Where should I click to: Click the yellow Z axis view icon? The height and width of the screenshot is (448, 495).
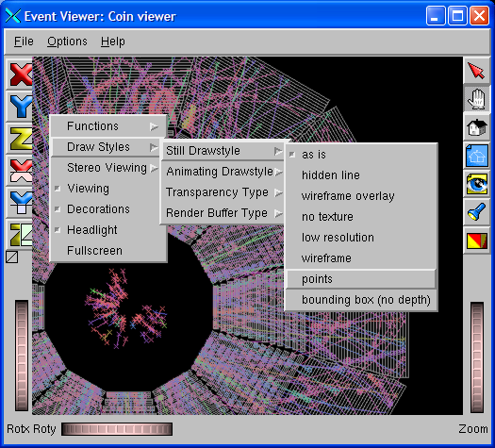20,139
